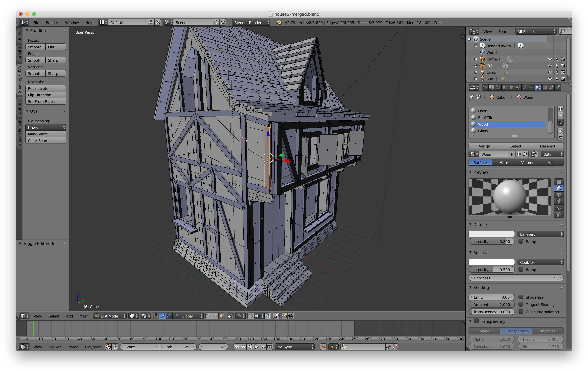Open the Texture properties tab (checkered icon)
This screenshot has width=588, height=373.
(x=545, y=87)
